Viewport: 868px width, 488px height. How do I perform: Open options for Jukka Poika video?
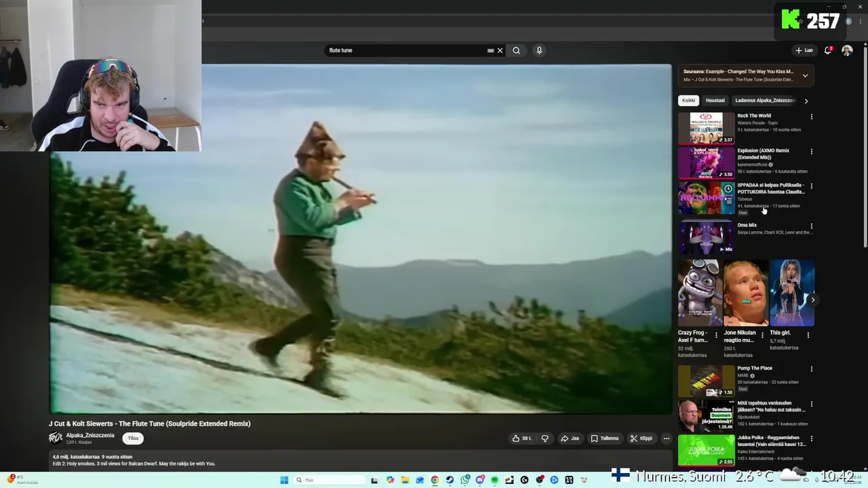tap(811, 439)
